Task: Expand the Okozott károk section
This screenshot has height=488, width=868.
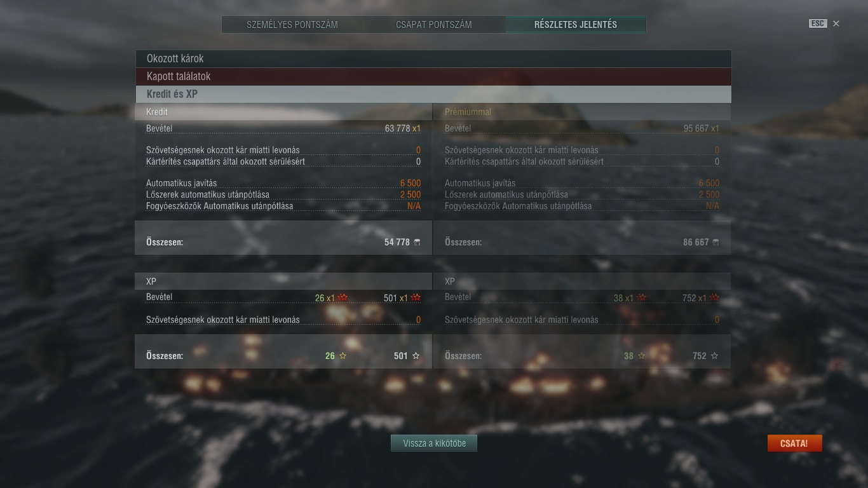Action: 433,58
